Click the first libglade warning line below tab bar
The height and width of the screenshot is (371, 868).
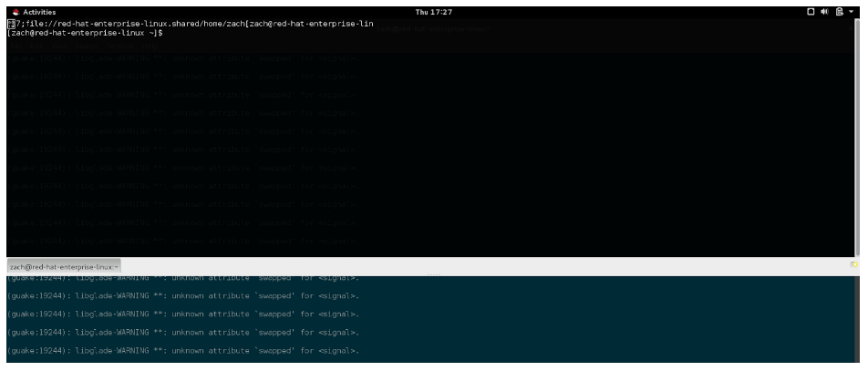click(182, 277)
